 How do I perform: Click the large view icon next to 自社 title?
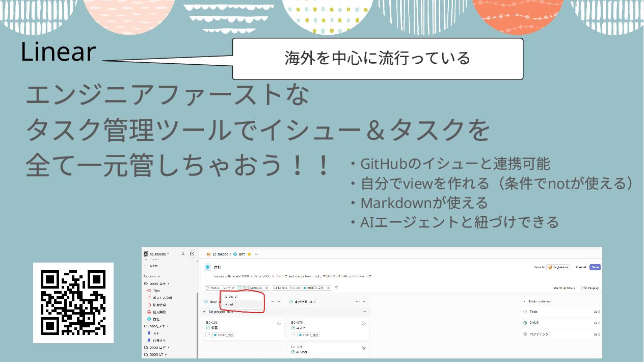pos(207,267)
